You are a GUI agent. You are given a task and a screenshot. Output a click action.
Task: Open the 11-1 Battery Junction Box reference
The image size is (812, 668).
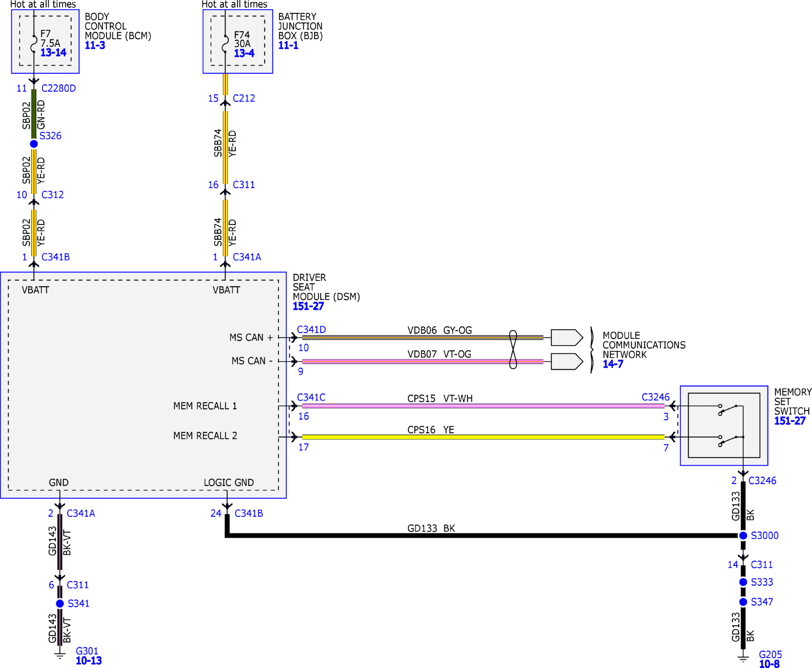pyautogui.click(x=289, y=45)
